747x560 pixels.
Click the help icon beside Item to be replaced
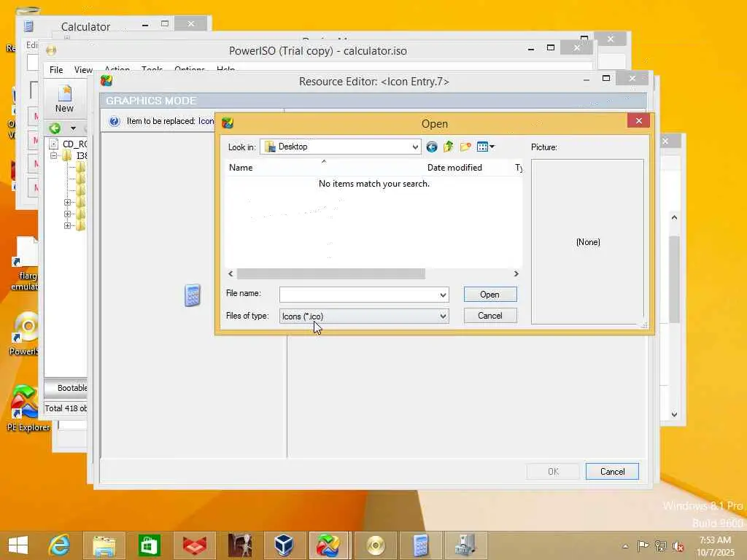click(115, 121)
